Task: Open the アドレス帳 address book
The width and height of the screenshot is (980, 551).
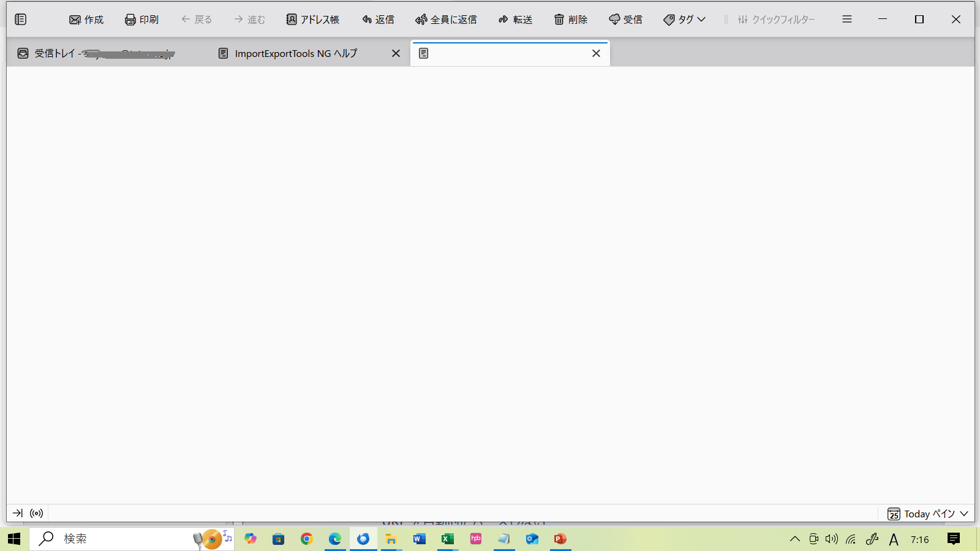Action: 312,20
